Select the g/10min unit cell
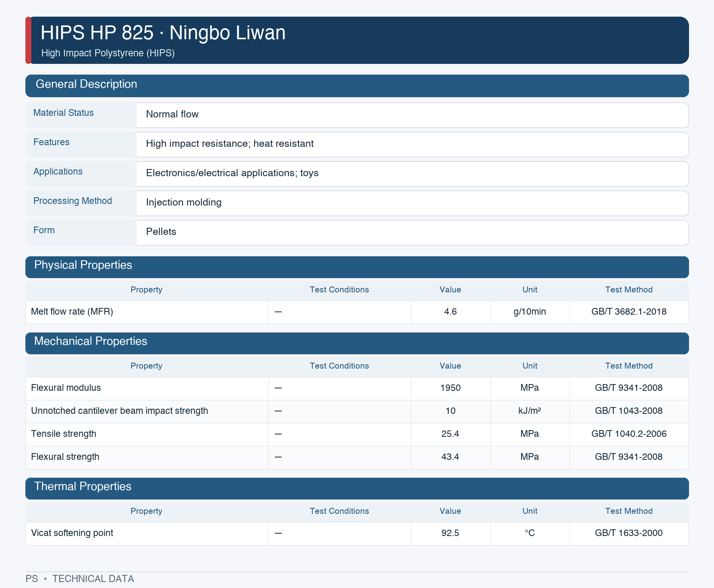714x588 pixels. tap(530, 312)
